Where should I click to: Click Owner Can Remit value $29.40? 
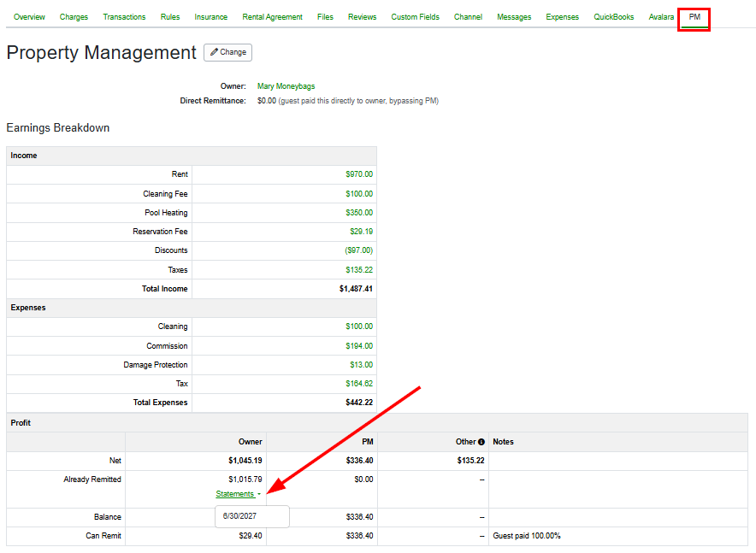point(251,536)
